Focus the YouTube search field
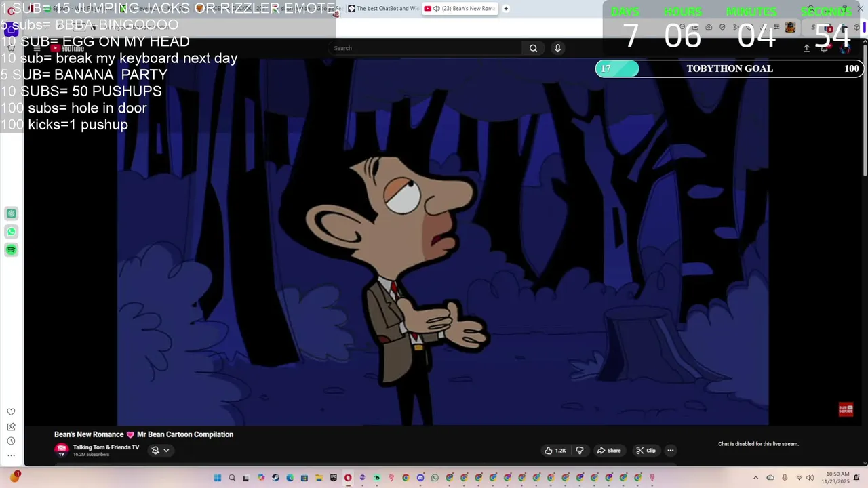The height and width of the screenshot is (488, 868). point(426,48)
